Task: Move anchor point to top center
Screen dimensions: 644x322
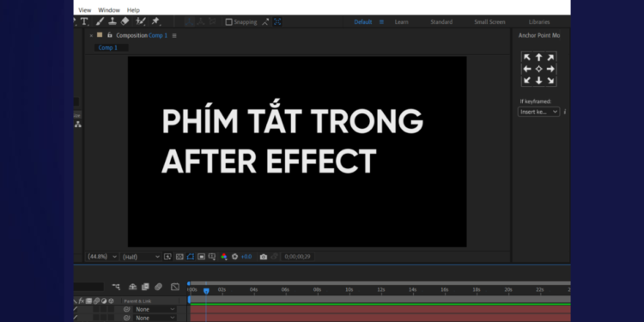Action: [x=539, y=58]
